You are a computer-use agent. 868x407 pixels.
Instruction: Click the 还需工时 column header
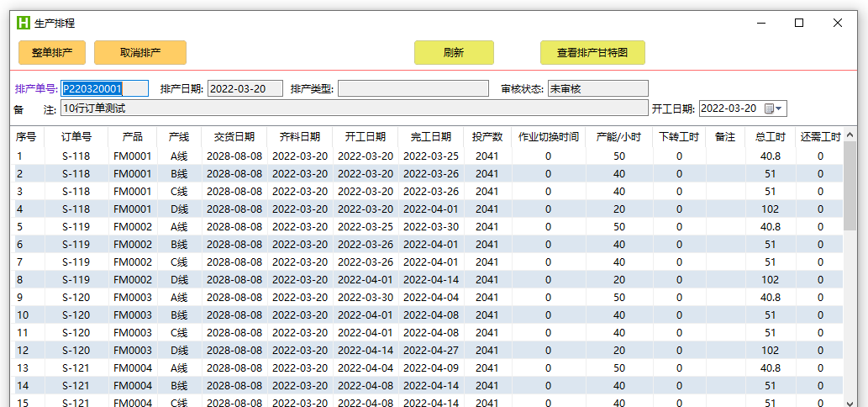tap(820, 137)
